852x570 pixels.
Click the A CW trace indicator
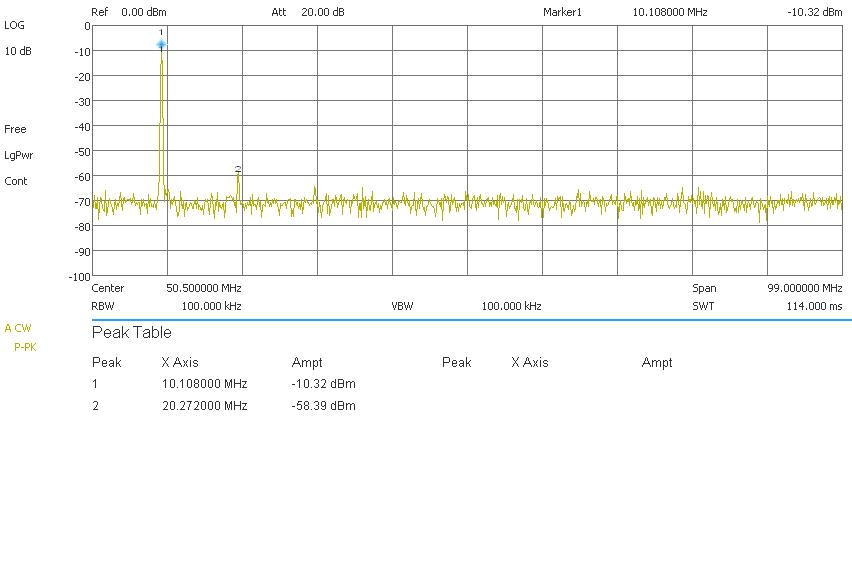[x=18, y=328]
